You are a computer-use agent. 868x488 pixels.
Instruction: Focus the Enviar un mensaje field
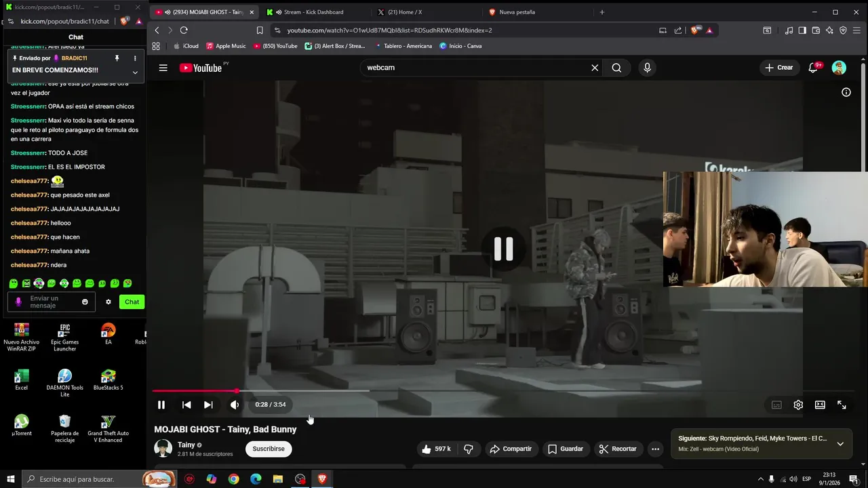(x=50, y=302)
